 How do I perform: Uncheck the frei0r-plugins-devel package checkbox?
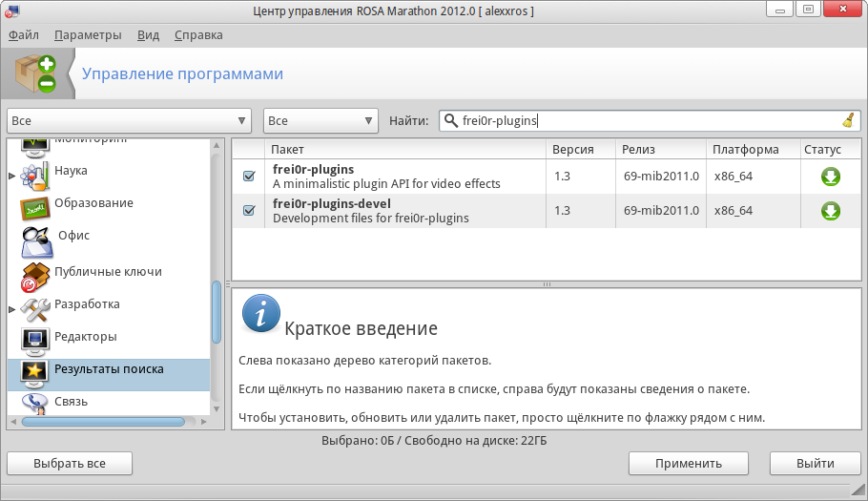[249, 210]
